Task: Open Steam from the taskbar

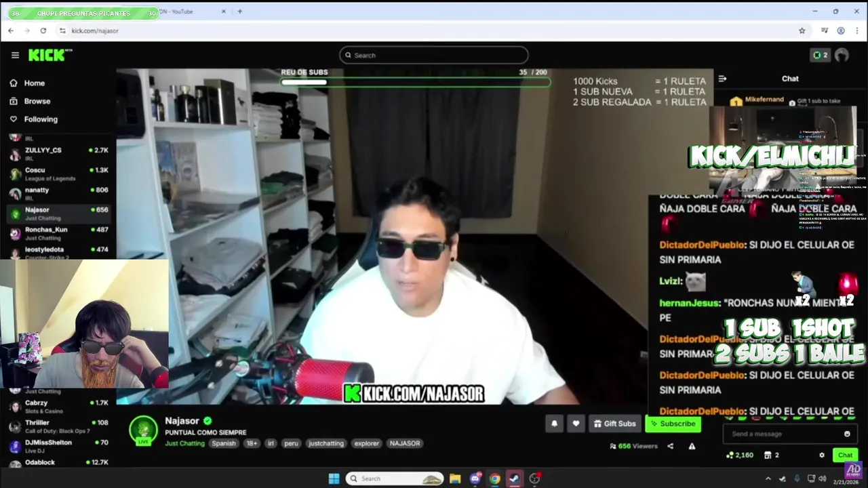Action: 515,479
